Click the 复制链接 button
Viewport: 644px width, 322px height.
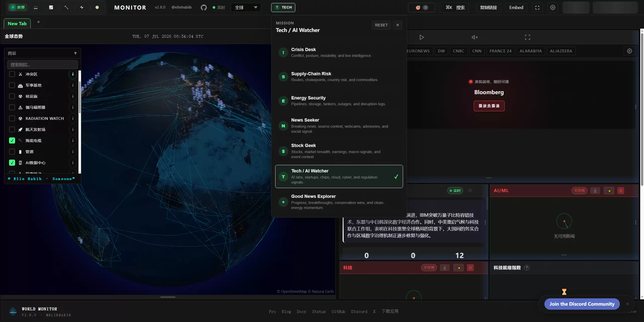point(489,8)
